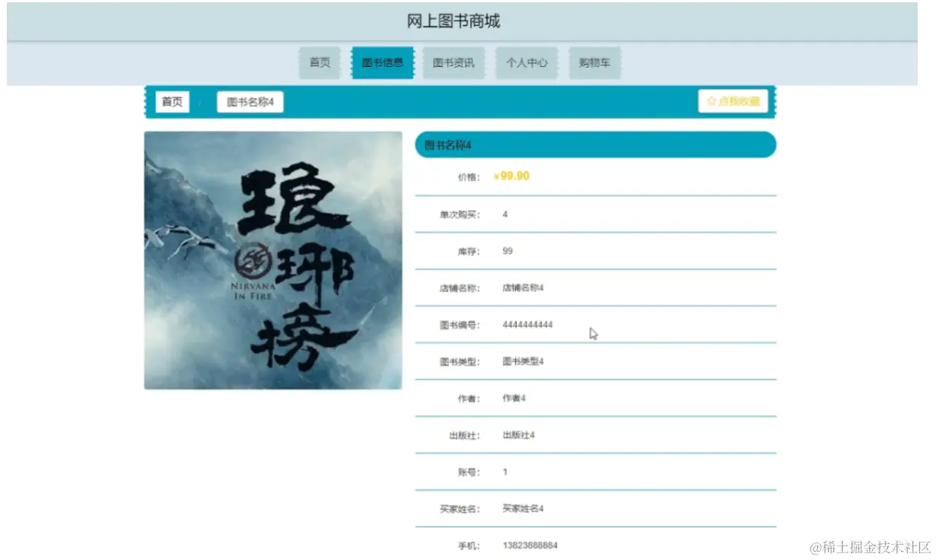Open the 琅琊榜 book cover image

click(x=273, y=260)
